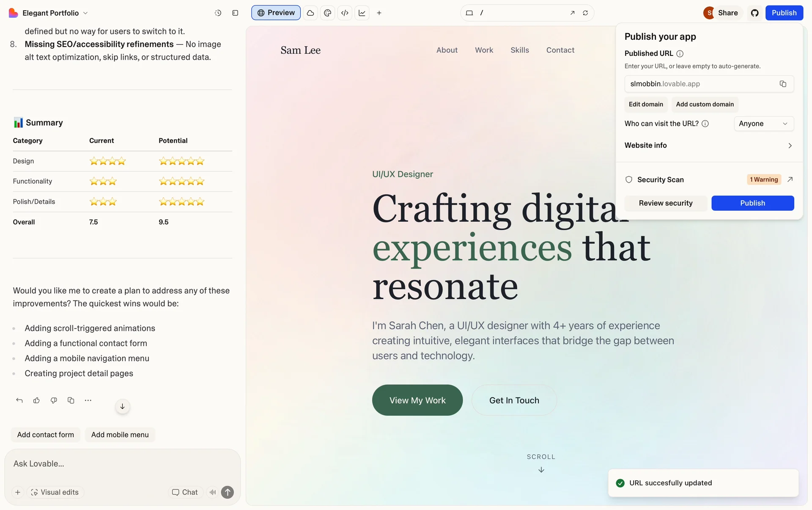The height and width of the screenshot is (510, 812).
Task: Click Review security button
Action: [x=666, y=203]
